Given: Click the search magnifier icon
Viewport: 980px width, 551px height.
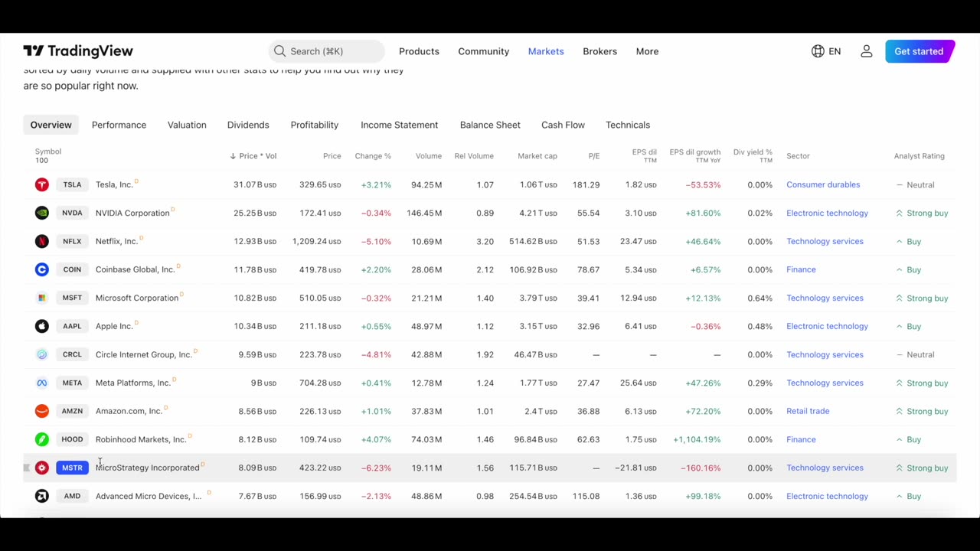Looking at the screenshot, I should 279,51.
